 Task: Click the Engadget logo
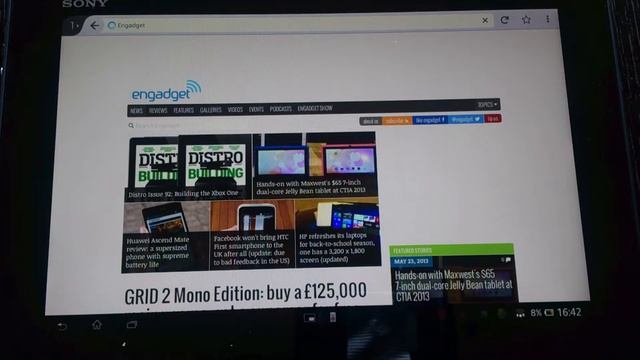pyautogui.click(x=166, y=91)
